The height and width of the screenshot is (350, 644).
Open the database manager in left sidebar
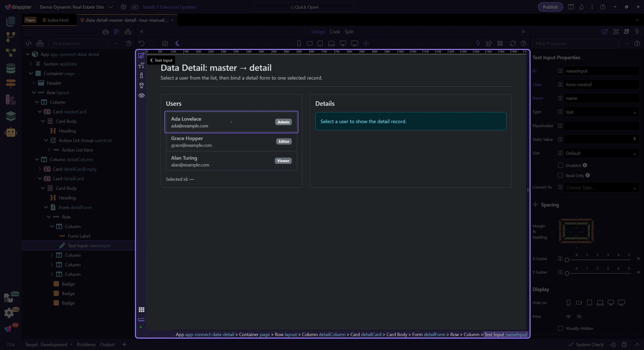[x=11, y=68]
